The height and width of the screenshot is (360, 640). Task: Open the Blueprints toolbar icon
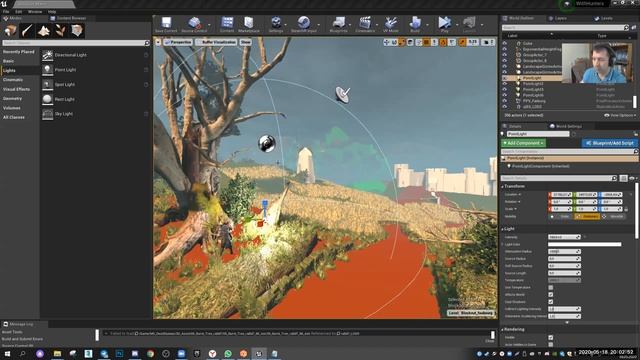338,22
